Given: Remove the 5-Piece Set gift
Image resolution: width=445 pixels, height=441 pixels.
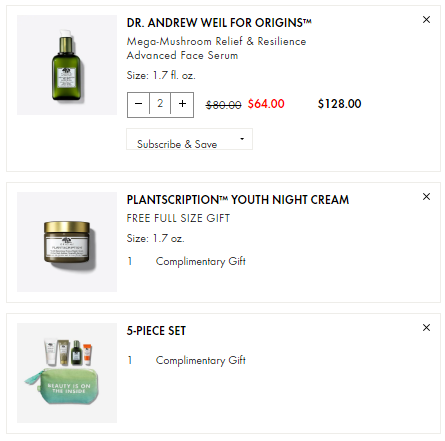Looking at the screenshot, I should point(426,328).
